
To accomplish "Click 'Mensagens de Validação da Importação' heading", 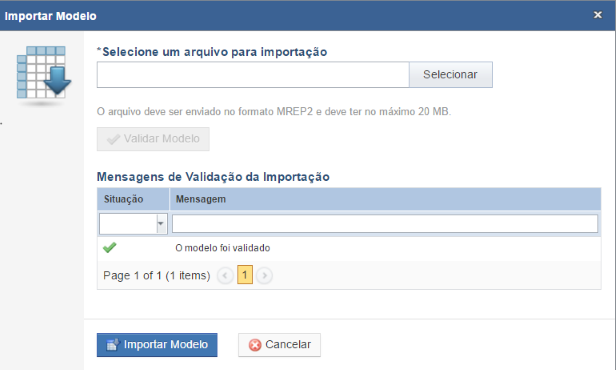I will pos(213,177).
